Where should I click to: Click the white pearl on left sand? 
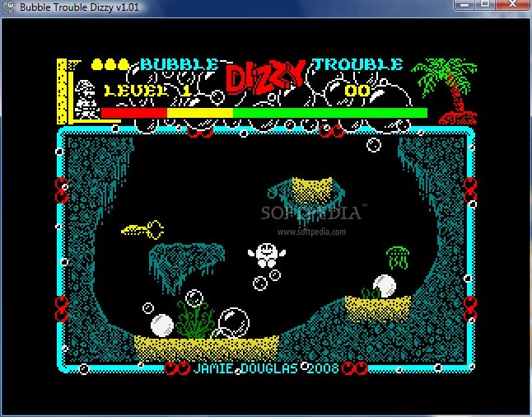[x=162, y=326]
